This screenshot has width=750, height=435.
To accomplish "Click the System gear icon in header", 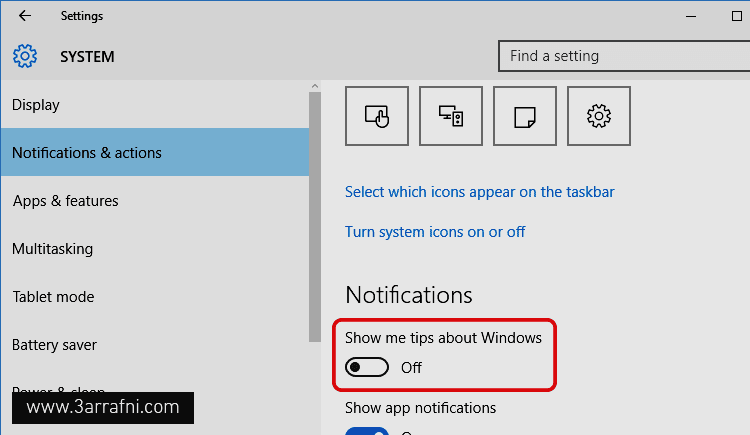I will (x=25, y=56).
